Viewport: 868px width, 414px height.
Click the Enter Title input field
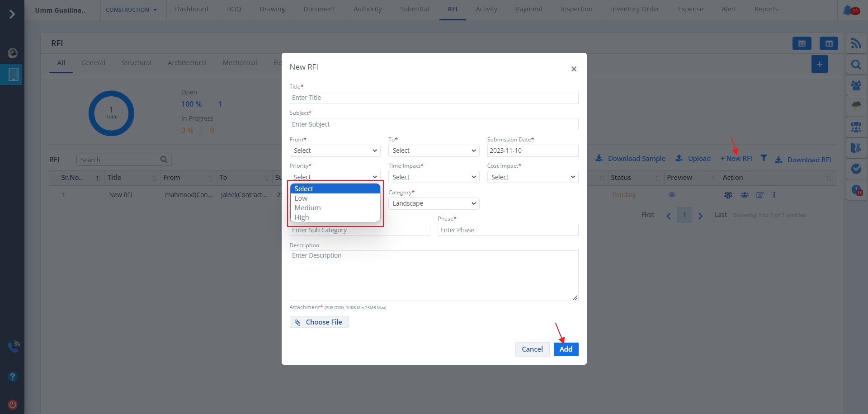tap(434, 98)
